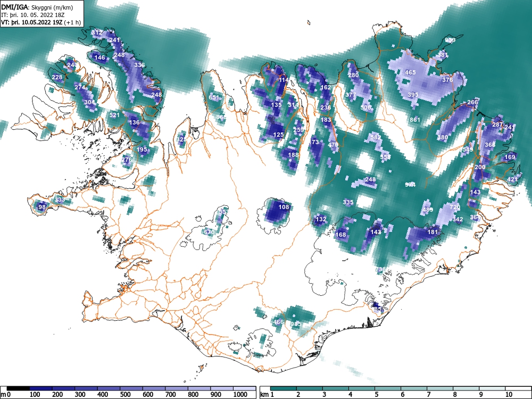Click the visibility value '380' on the map
The height and width of the screenshot is (399, 532).
(x=443, y=137)
